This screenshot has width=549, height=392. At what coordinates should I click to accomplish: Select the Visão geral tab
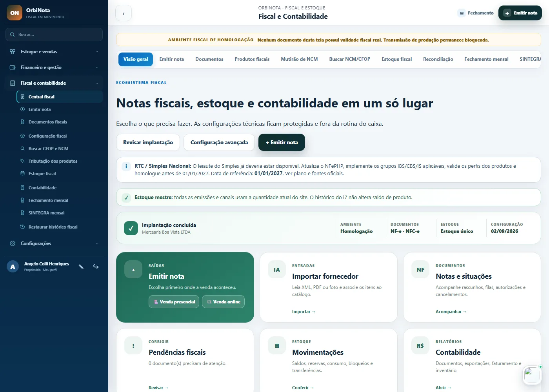click(x=136, y=59)
